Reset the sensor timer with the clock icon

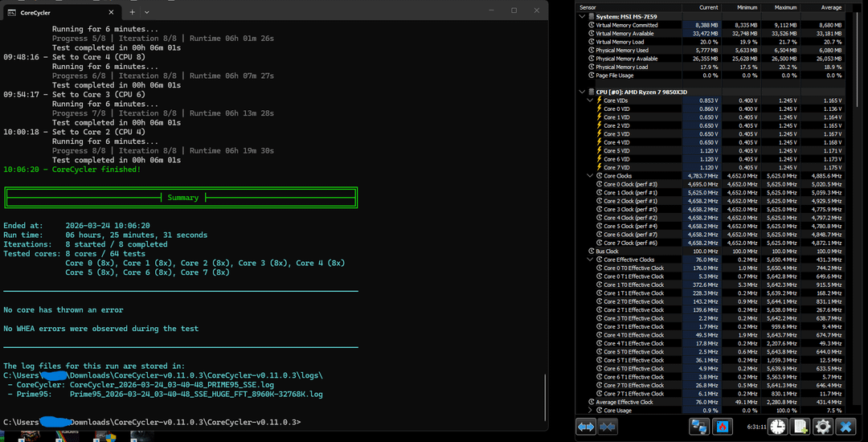[x=776, y=427]
